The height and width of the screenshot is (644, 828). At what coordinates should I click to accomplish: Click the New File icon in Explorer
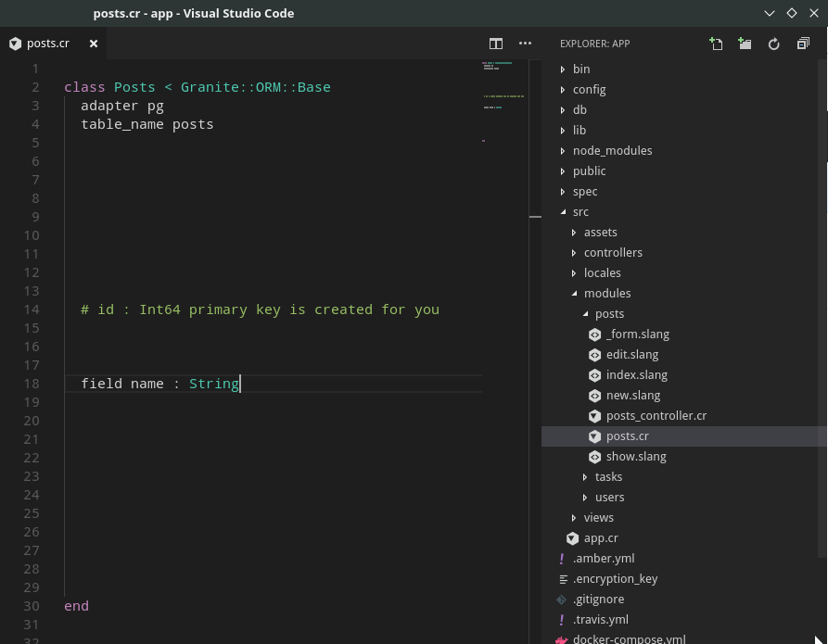coord(716,44)
